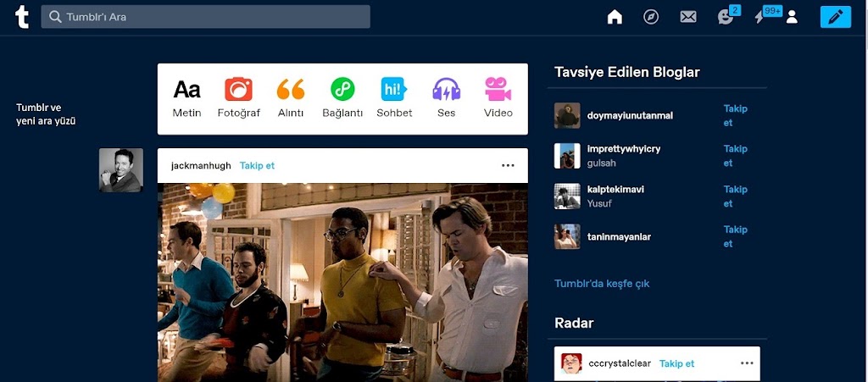868x382 pixels.
Task: Click the Radar heading
Action: point(574,323)
